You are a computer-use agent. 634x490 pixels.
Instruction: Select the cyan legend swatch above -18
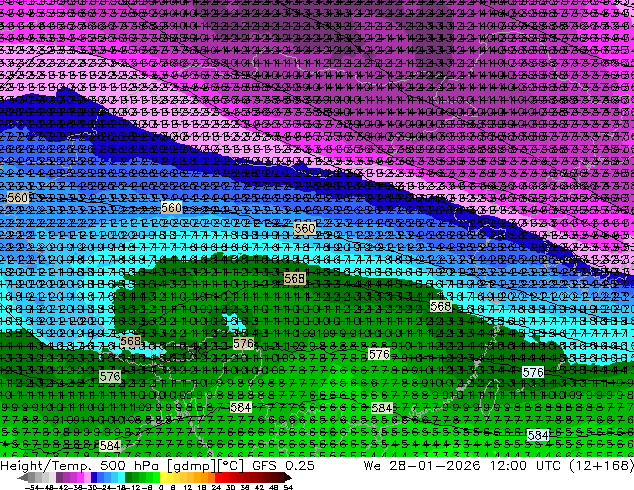tap(121, 477)
